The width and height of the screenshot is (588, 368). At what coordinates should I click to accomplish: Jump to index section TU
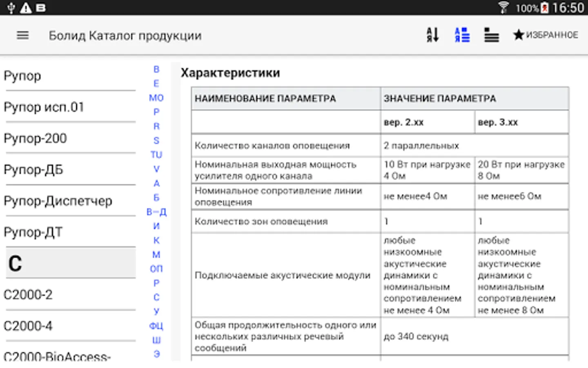[x=156, y=155]
